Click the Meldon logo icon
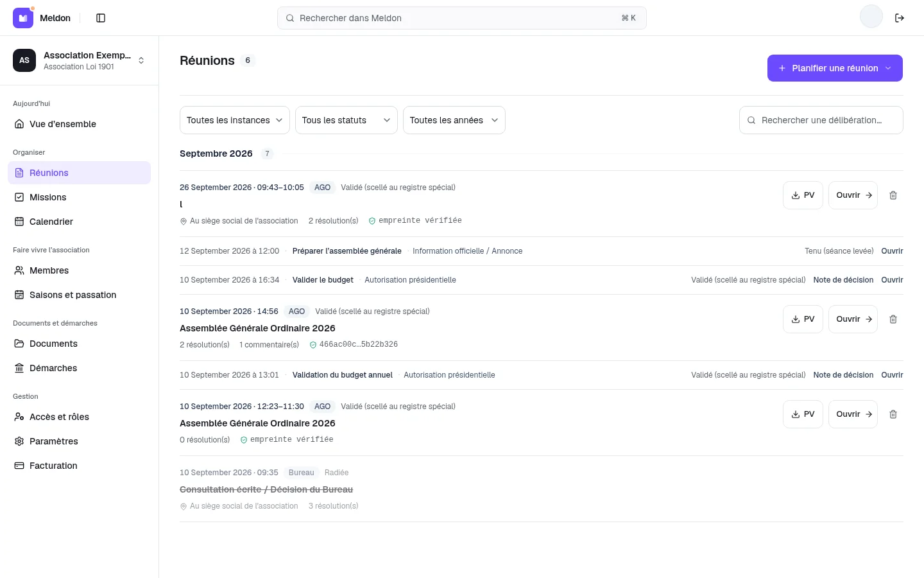Viewport: 924px width, 578px height. point(23,18)
